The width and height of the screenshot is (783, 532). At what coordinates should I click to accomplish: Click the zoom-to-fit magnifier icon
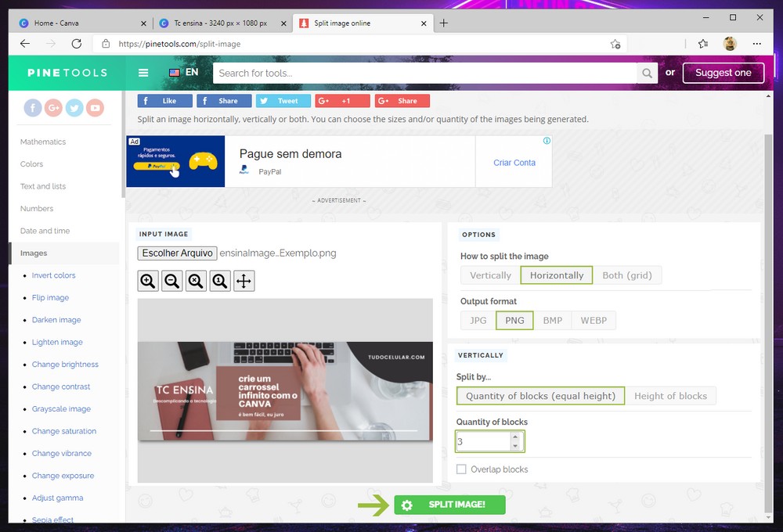pos(197,281)
